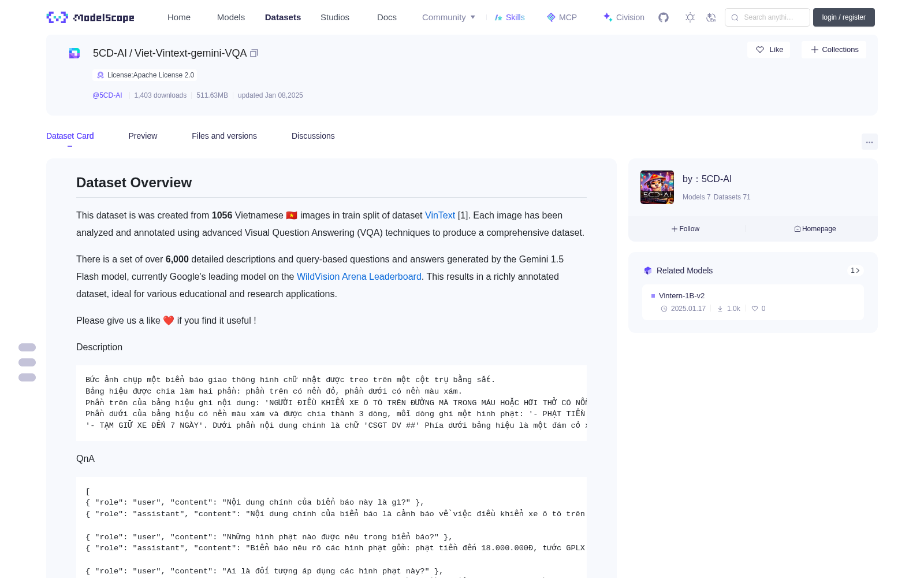Open the VinText dataset link
Screen dimensions: 924x578
point(440,215)
